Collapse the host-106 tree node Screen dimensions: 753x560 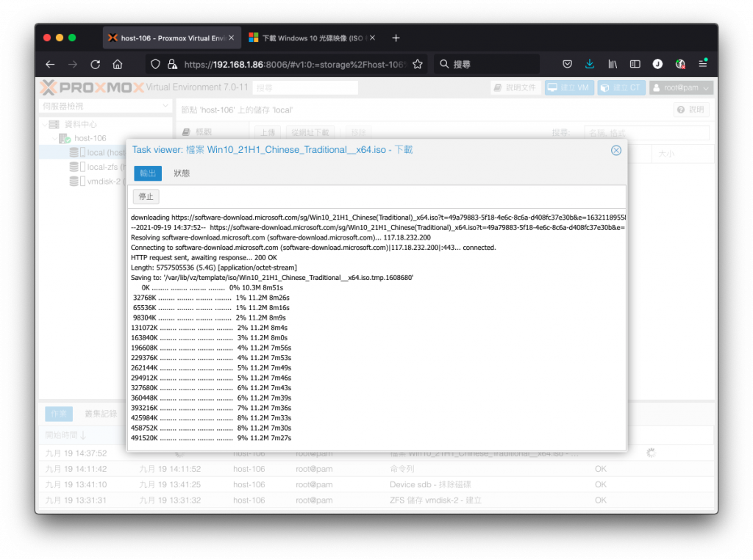[x=54, y=138]
